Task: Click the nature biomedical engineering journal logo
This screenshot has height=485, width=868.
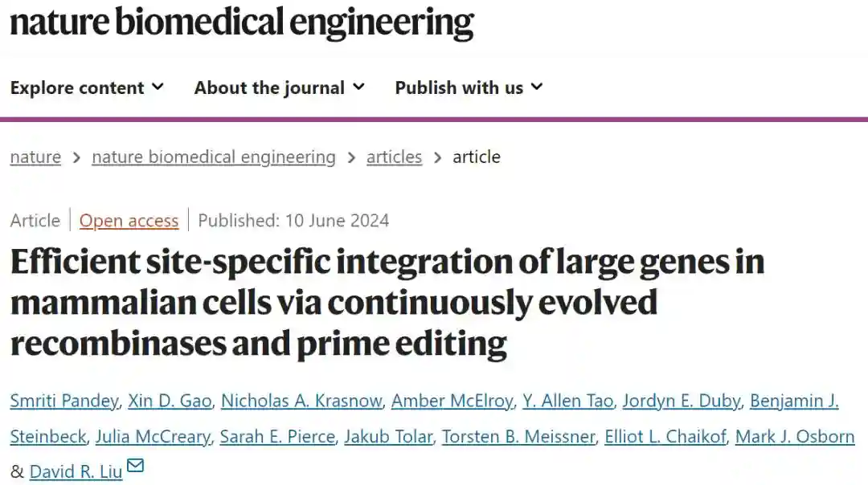Action: pyautogui.click(x=241, y=22)
